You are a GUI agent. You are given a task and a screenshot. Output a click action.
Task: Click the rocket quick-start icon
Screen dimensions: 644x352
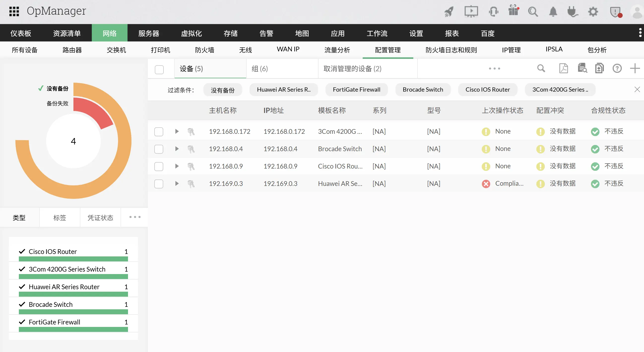pyautogui.click(x=449, y=12)
